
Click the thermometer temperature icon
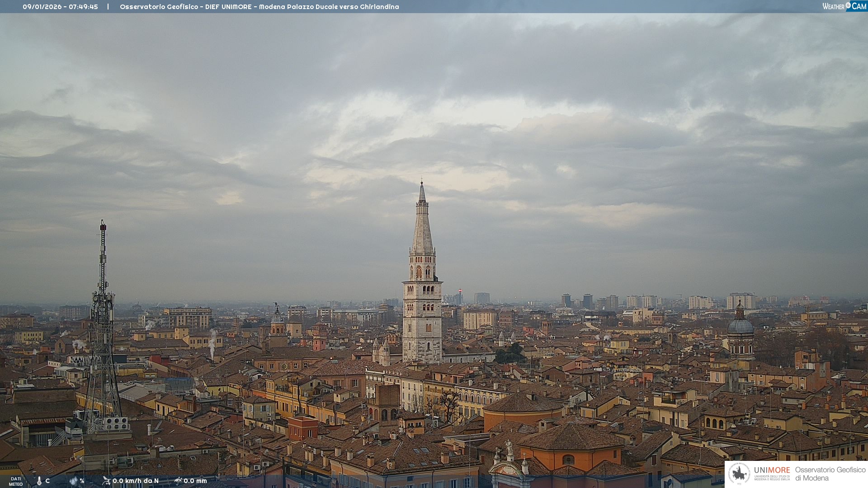[x=39, y=481]
